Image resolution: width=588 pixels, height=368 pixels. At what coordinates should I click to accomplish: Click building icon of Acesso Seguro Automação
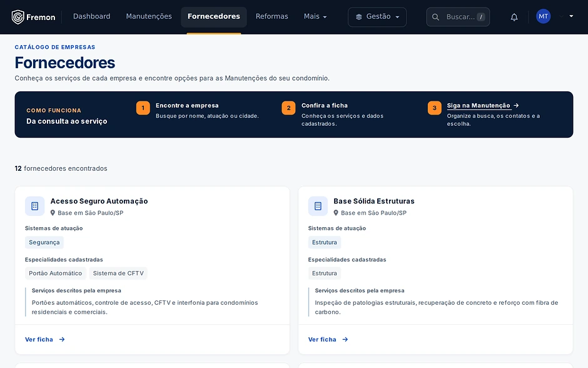tap(35, 206)
